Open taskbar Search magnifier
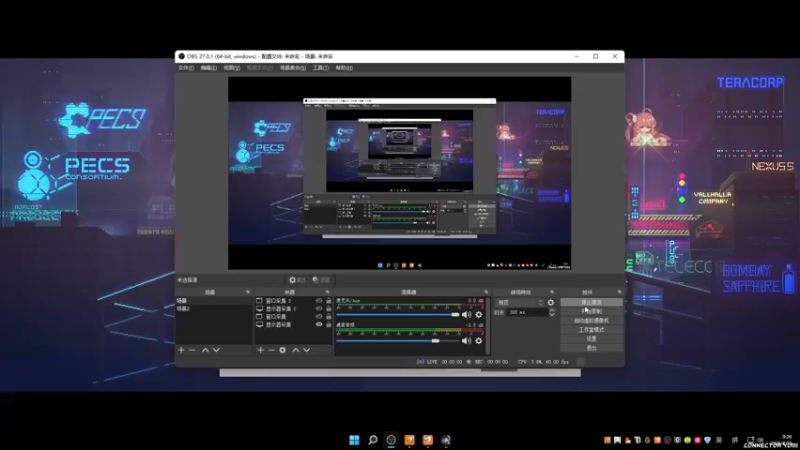Viewport: 800px width, 450px height. [373, 440]
